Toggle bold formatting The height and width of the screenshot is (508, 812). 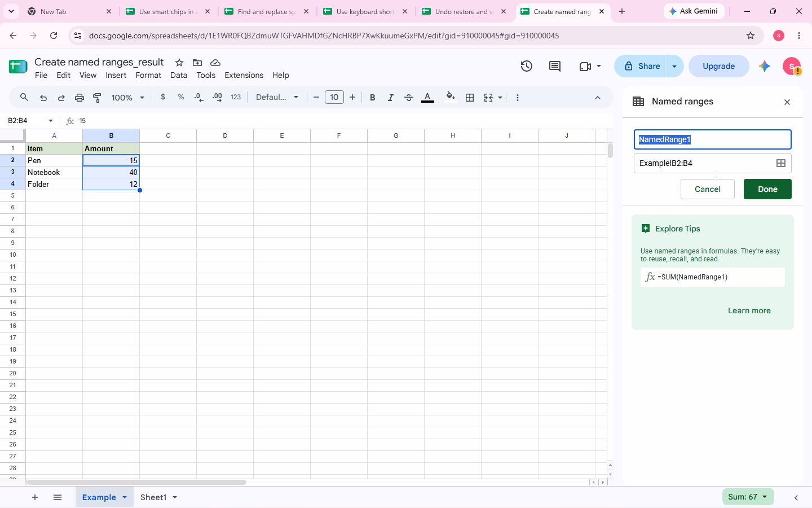coord(373,97)
